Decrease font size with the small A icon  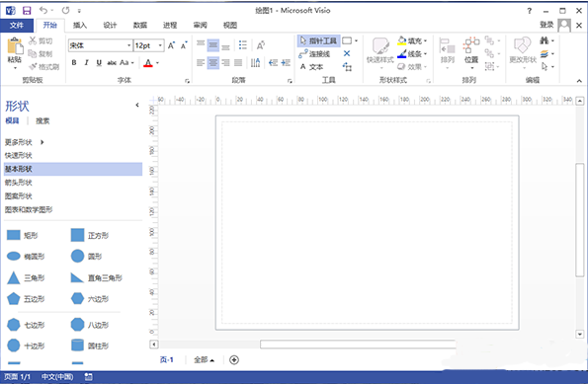[184, 45]
